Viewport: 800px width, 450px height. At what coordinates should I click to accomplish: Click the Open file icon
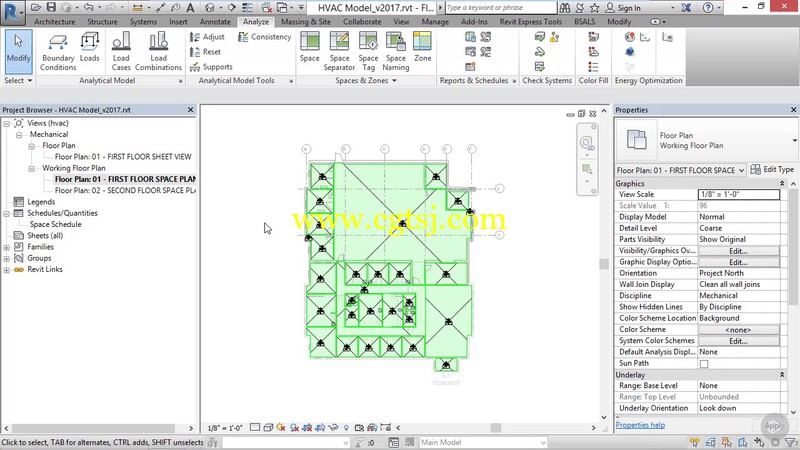click(x=36, y=7)
